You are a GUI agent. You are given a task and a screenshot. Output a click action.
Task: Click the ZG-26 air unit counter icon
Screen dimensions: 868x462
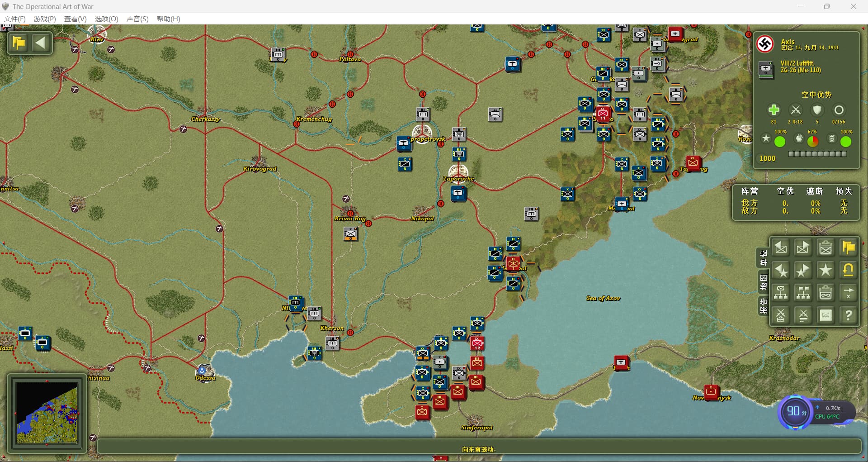pyautogui.click(x=766, y=70)
